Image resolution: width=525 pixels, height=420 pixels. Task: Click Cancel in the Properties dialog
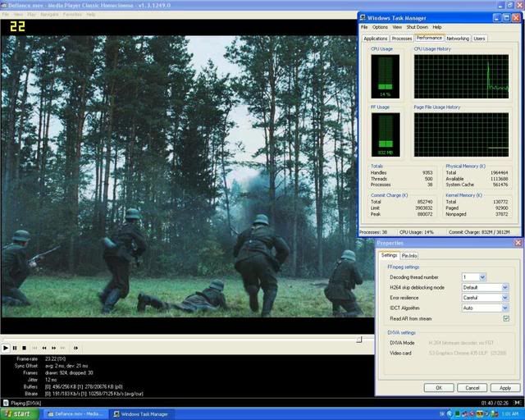click(472, 388)
